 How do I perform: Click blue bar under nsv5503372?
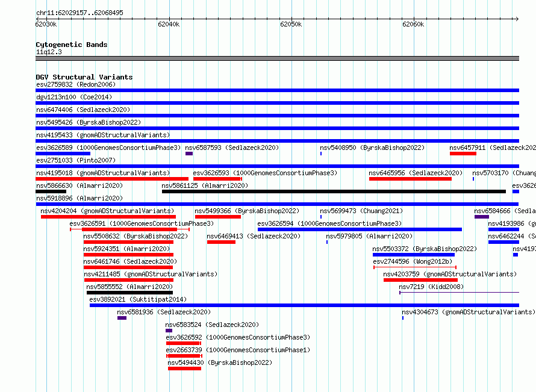(x=414, y=255)
